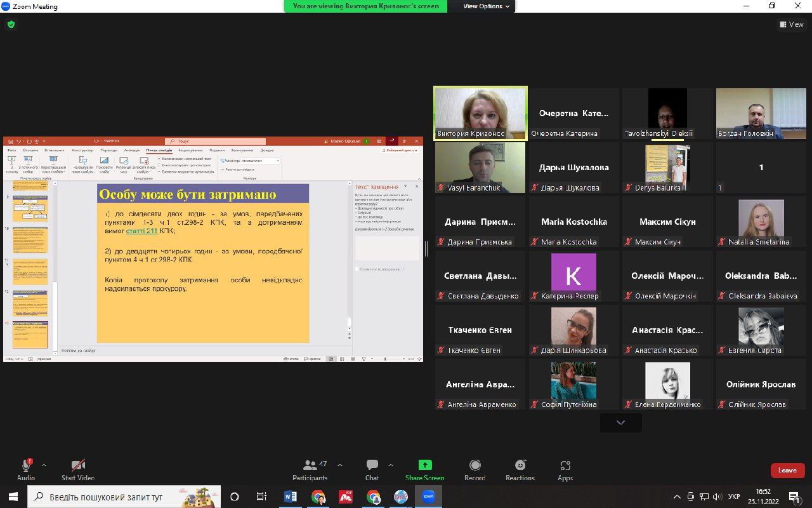The height and width of the screenshot is (508, 812).
Task: Show next page of participant tiles
Action: pos(620,423)
